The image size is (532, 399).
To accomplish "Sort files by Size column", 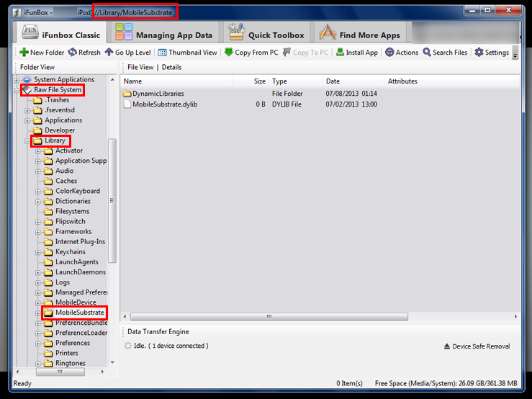I will coord(251,81).
